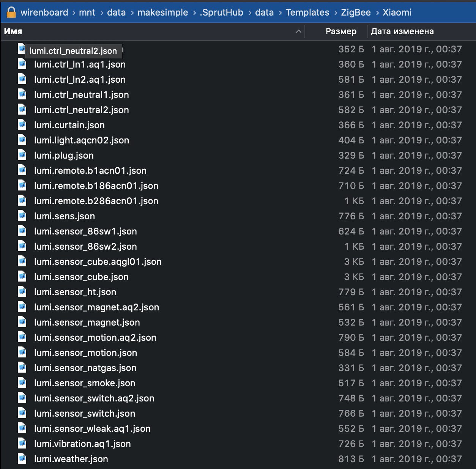Click file icon of lumi.remote.b286acn01.json

click(22, 201)
